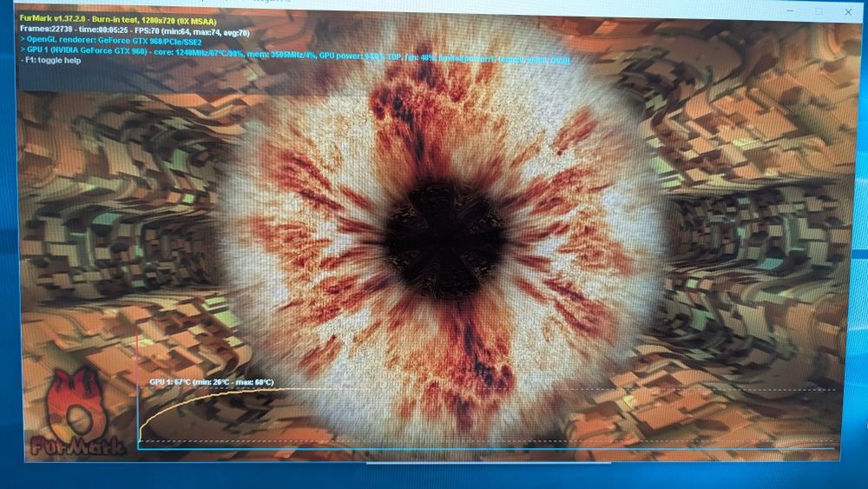Minimize the FurMark window
The height and width of the screenshot is (489, 868).
pos(791,10)
